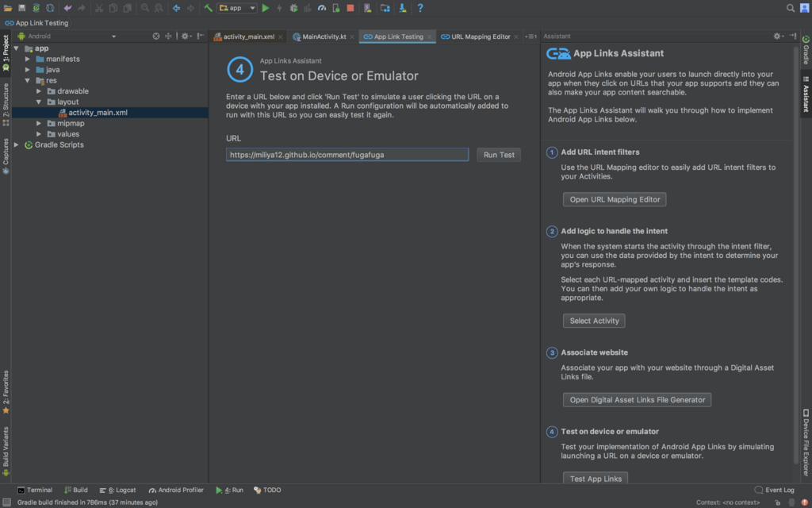The image size is (812, 508).
Task: Hide the Assistant panel with hide icon
Action: click(793, 37)
